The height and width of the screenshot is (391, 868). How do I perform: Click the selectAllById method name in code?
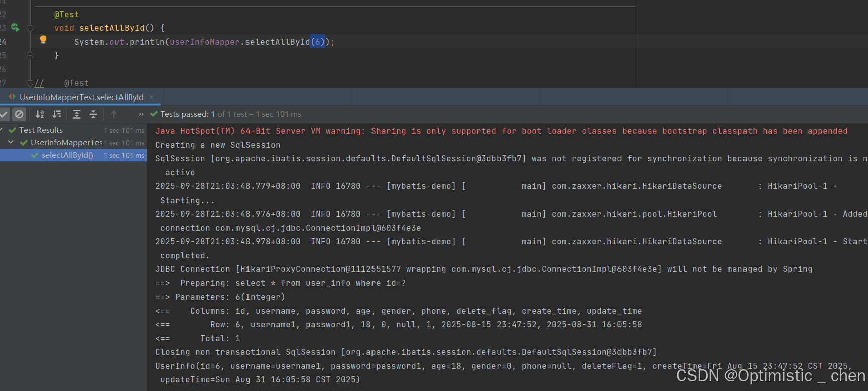click(x=112, y=28)
